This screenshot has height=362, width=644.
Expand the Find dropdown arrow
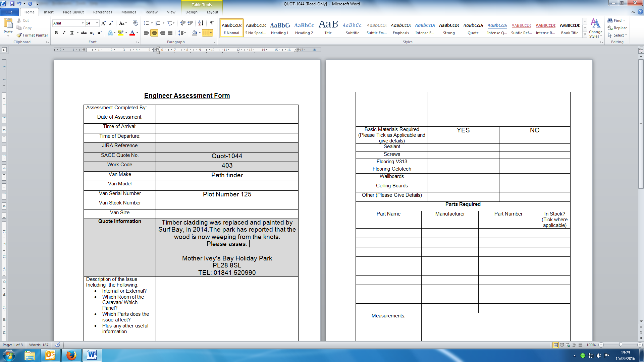[624, 20]
